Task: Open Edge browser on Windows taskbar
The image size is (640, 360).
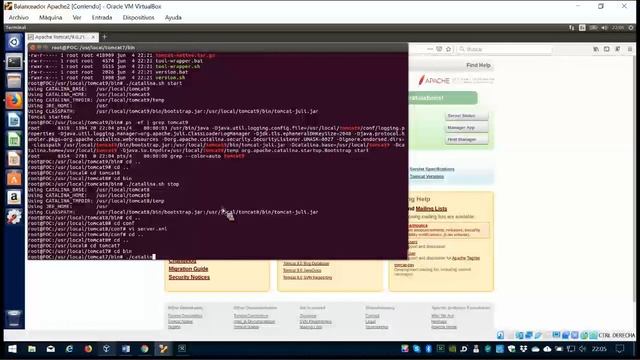Action: point(69,349)
